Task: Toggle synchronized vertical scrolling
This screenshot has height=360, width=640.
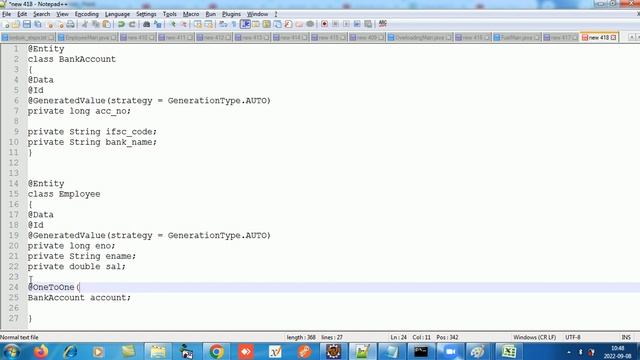Action: click(198, 24)
